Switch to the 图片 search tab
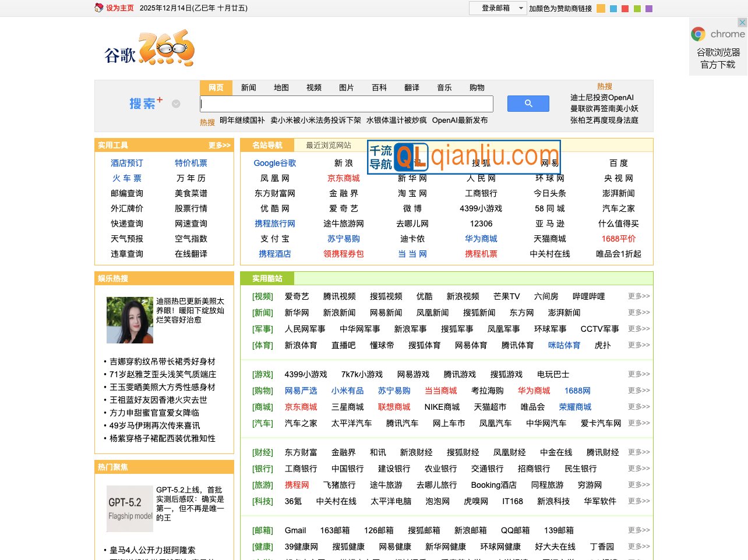The width and height of the screenshot is (748, 560). click(346, 87)
